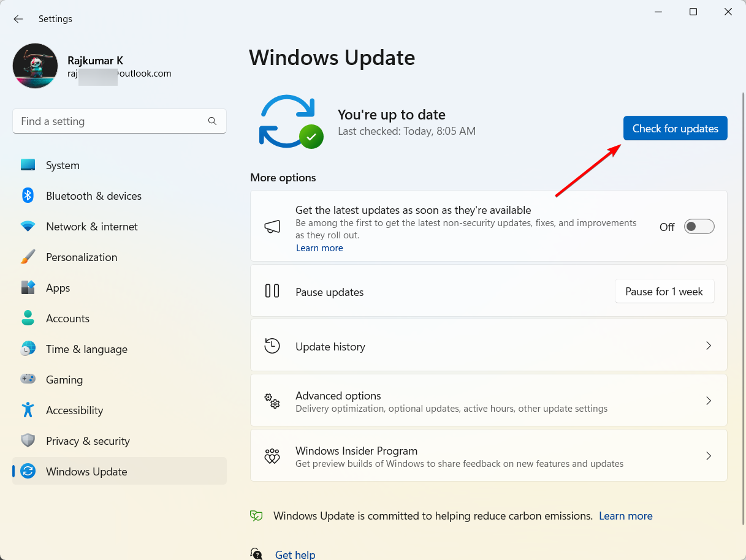Click the pause bars icon

272,290
